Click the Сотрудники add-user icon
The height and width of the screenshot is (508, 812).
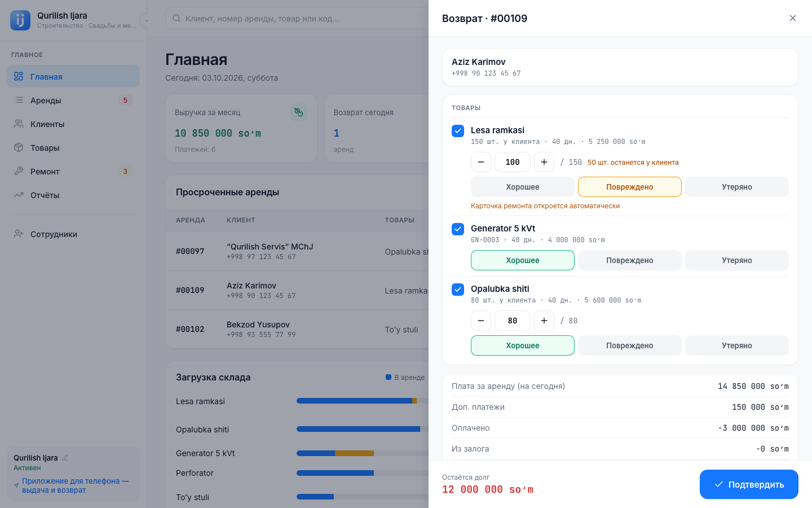click(x=19, y=234)
